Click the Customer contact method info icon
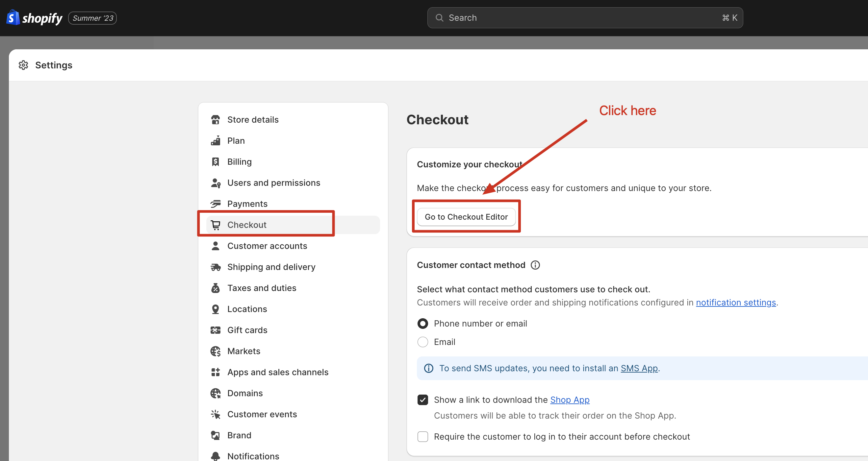868x461 pixels. [535, 265]
